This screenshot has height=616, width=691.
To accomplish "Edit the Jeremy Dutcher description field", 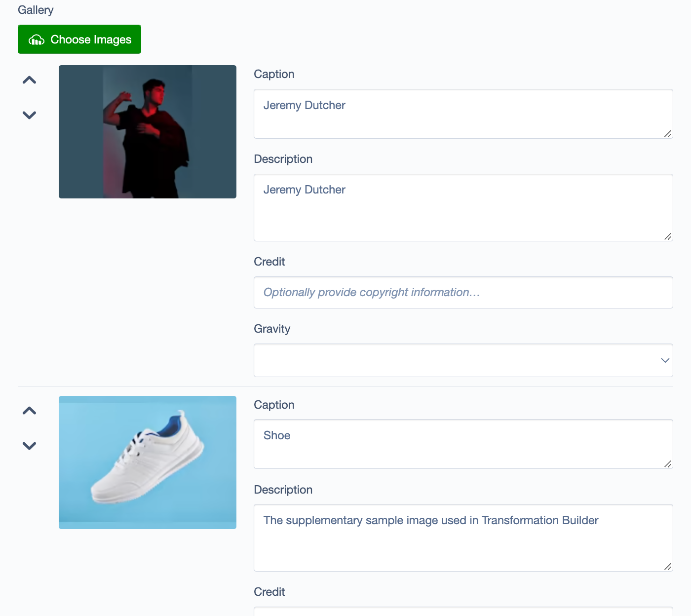I will click(463, 208).
